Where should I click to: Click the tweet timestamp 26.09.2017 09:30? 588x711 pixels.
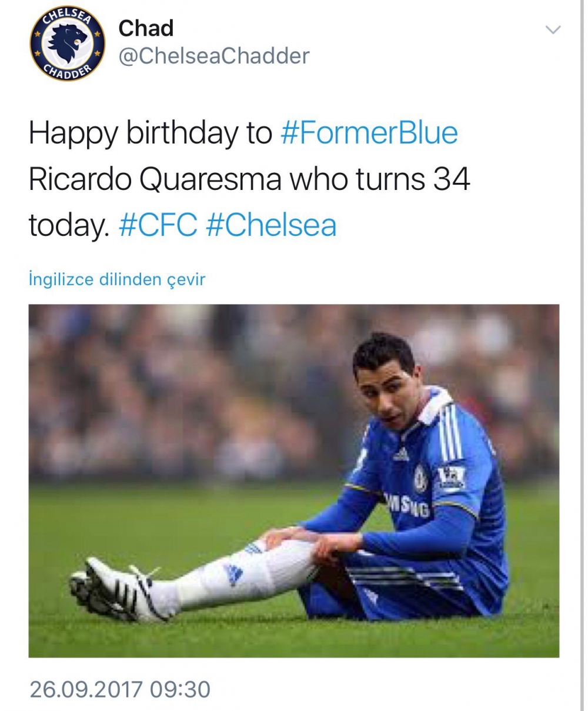pos(120,689)
